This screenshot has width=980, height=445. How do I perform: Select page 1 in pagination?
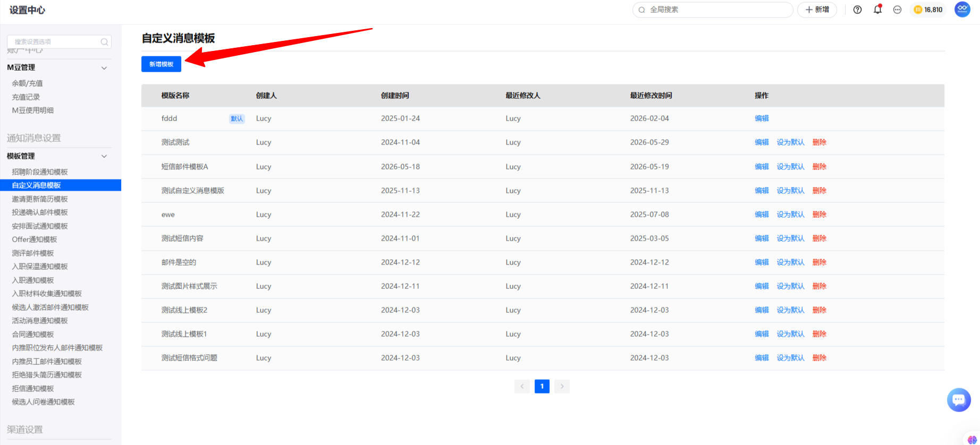[542, 386]
